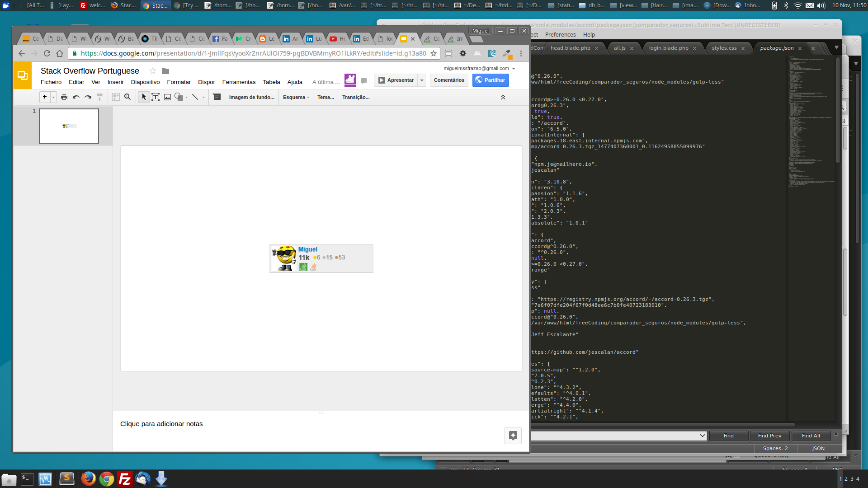Viewport: 868px width, 488px height.
Task: Click the Transição button
Action: click(x=356, y=97)
